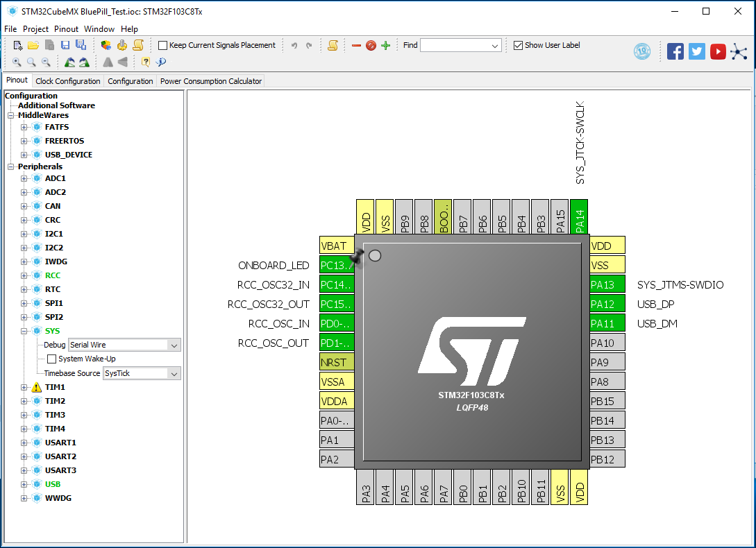Click the red circular reset icon

(371, 45)
